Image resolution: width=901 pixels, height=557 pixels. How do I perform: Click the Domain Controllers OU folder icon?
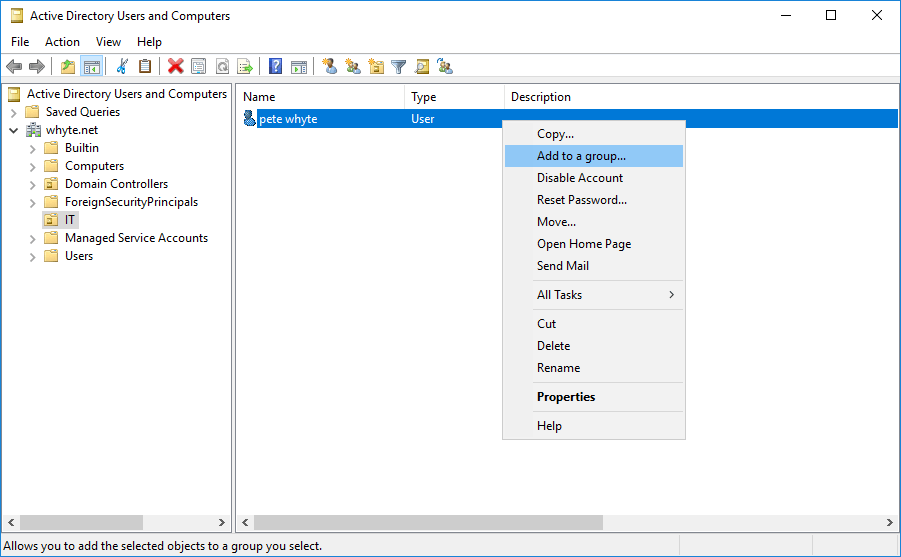click(x=51, y=184)
